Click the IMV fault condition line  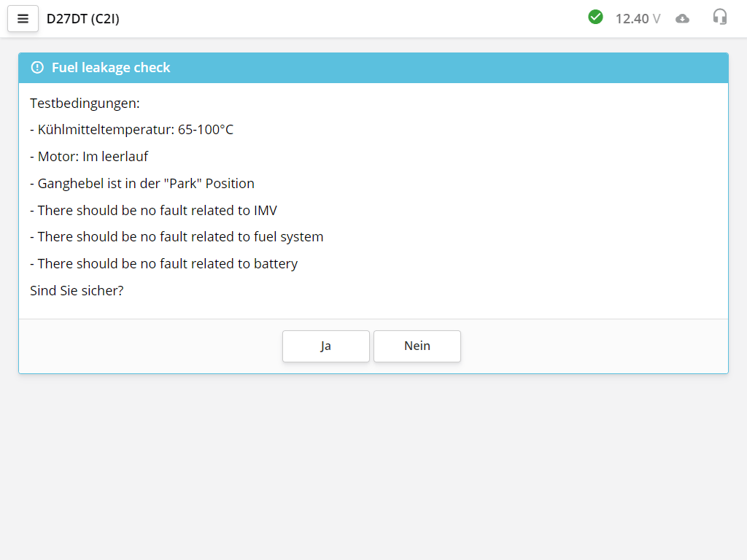[x=153, y=211]
